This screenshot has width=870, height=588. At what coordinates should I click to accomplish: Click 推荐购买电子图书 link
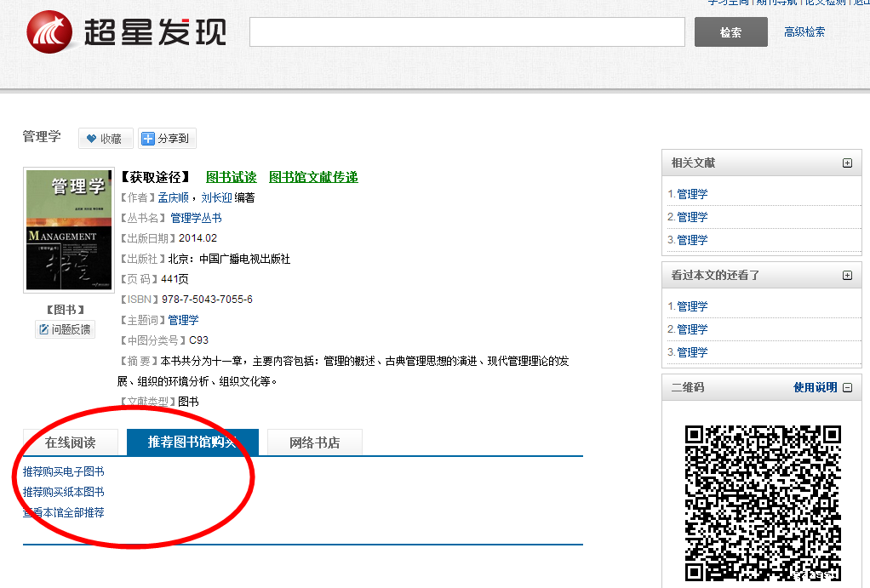coord(64,471)
